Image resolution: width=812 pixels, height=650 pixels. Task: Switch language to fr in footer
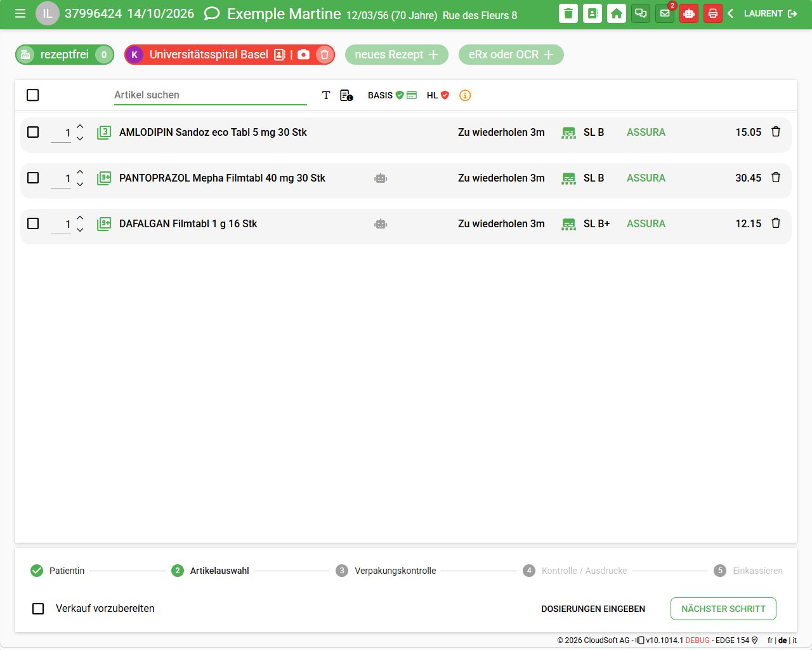[770, 640]
